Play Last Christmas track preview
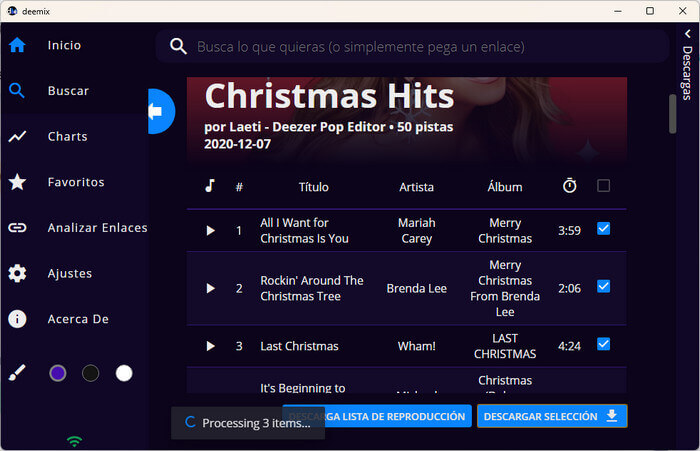The height and width of the screenshot is (451, 700). tap(210, 346)
